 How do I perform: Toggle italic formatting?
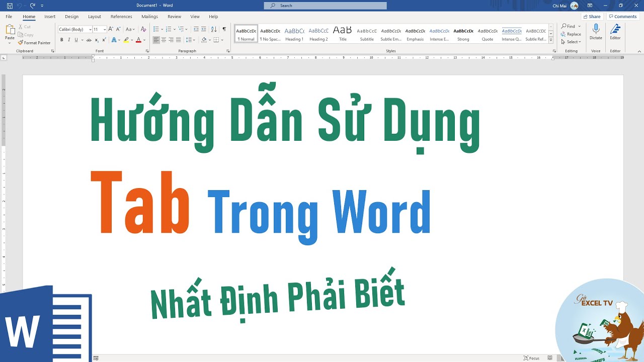click(69, 40)
